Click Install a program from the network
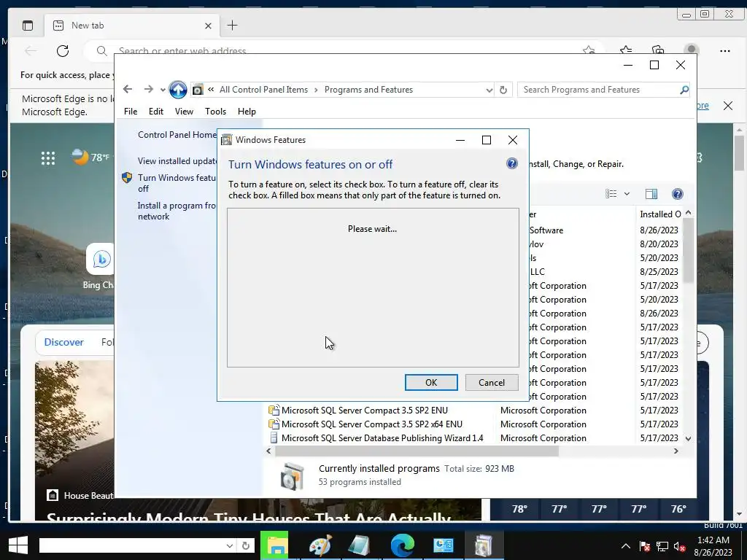The width and height of the screenshot is (747, 560). coord(177,211)
